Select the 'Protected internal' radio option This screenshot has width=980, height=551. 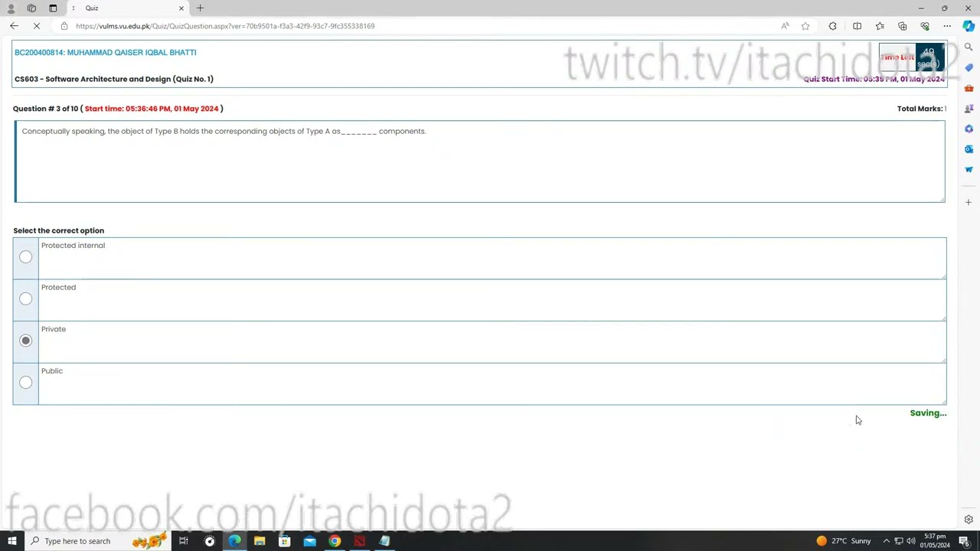point(26,257)
